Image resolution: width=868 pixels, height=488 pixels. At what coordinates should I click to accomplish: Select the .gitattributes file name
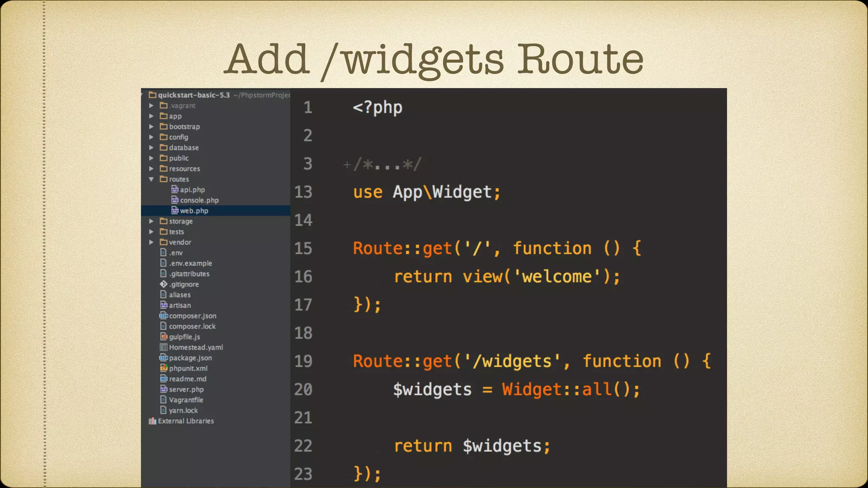[x=189, y=274]
